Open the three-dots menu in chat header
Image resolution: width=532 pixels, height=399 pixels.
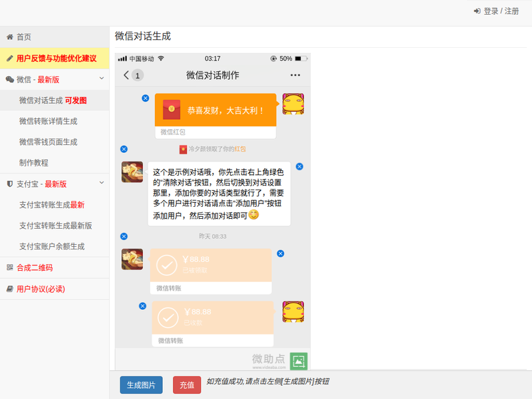click(295, 75)
